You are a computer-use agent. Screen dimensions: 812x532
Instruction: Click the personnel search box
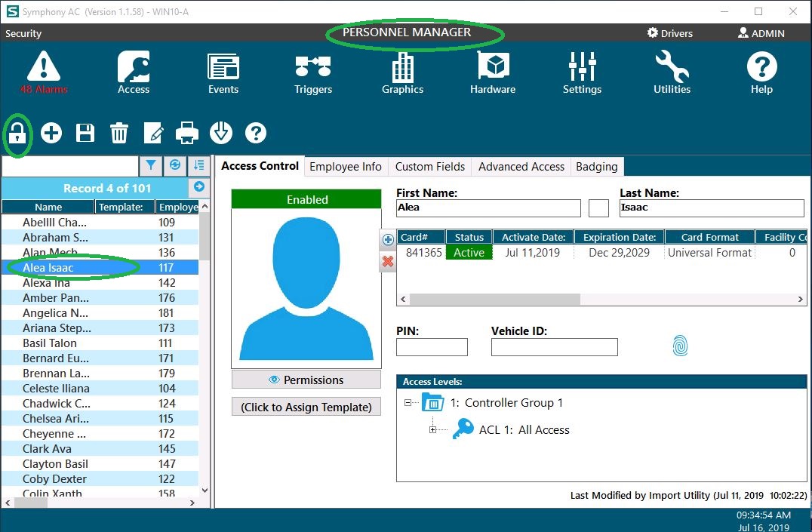click(70, 166)
